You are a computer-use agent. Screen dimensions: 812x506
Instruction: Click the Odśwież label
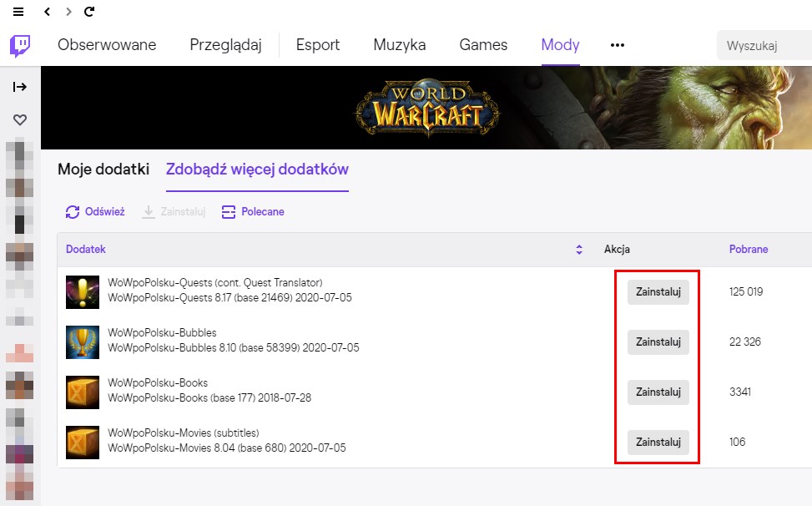[x=105, y=212]
